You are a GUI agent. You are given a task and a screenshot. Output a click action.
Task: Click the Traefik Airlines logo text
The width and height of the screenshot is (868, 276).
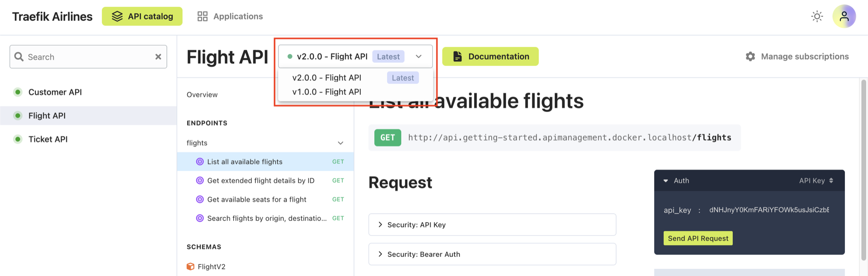(52, 17)
